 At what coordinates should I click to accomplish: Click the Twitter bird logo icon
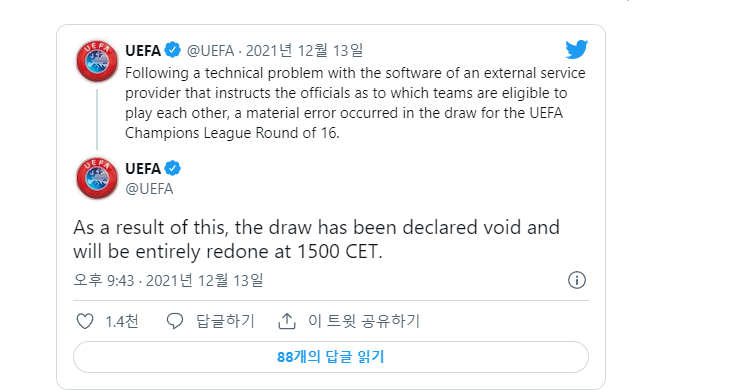[577, 49]
